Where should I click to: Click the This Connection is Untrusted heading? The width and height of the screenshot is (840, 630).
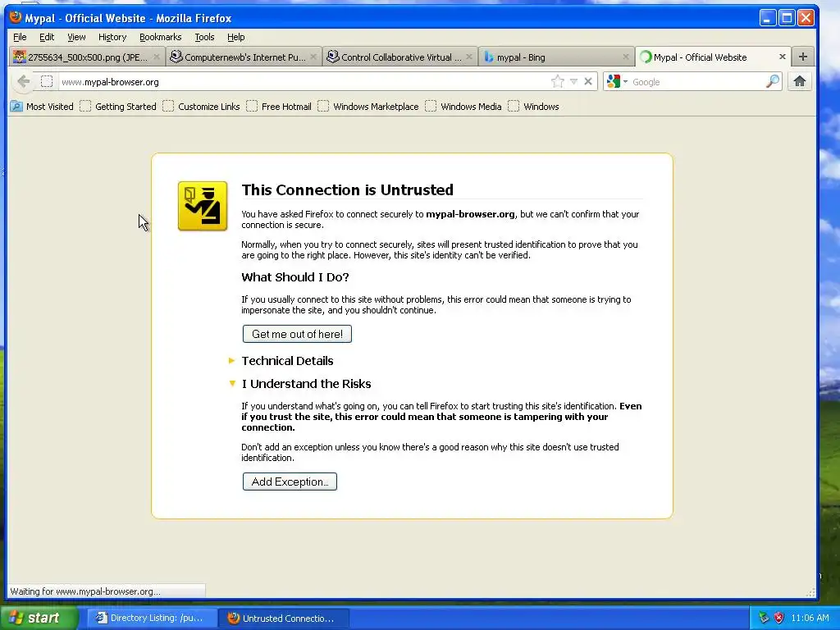click(x=347, y=189)
